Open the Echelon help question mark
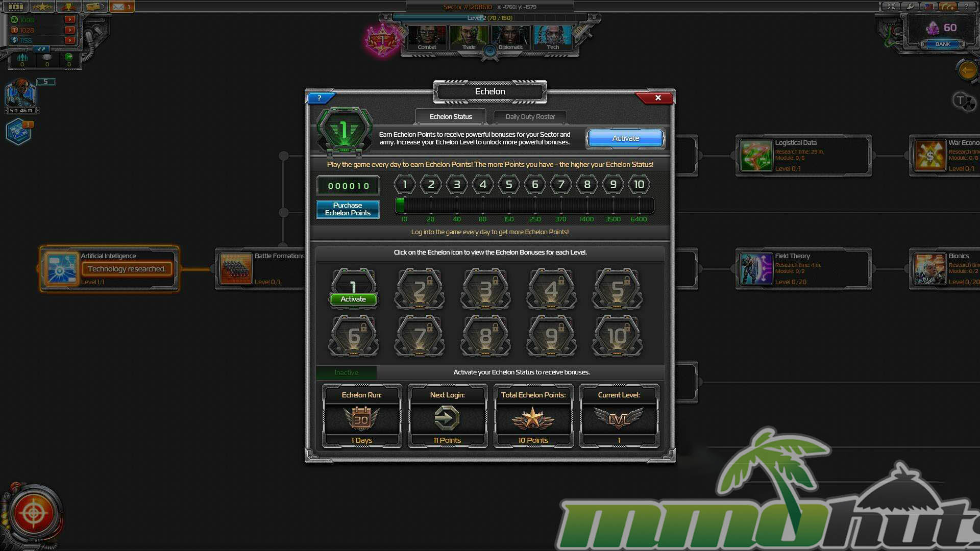The image size is (980, 551). pos(320,98)
